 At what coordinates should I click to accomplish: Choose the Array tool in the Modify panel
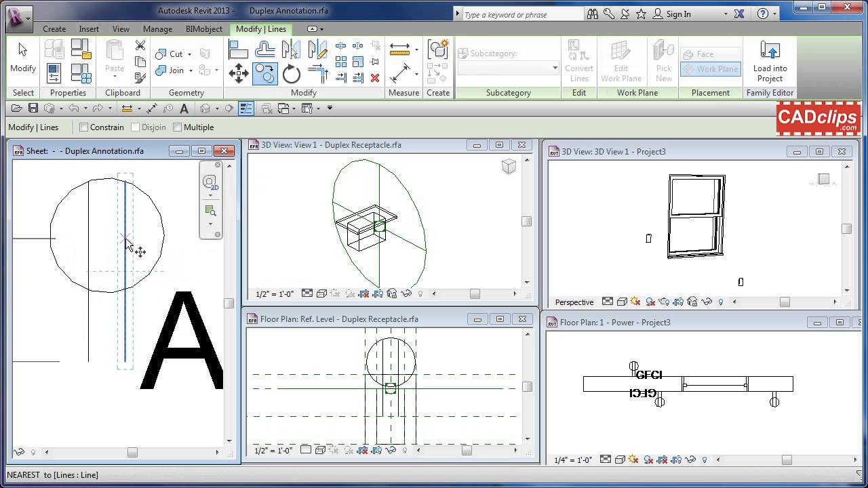pos(341,62)
